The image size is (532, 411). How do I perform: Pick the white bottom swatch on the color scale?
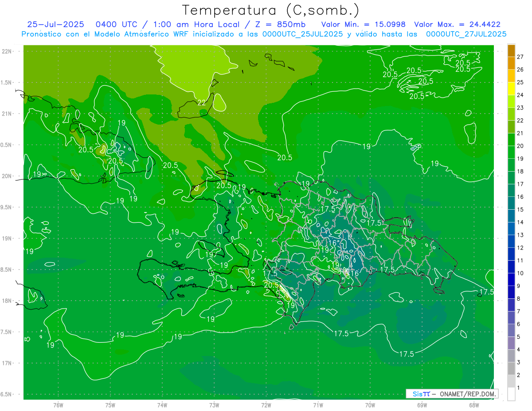coord(511,394)
